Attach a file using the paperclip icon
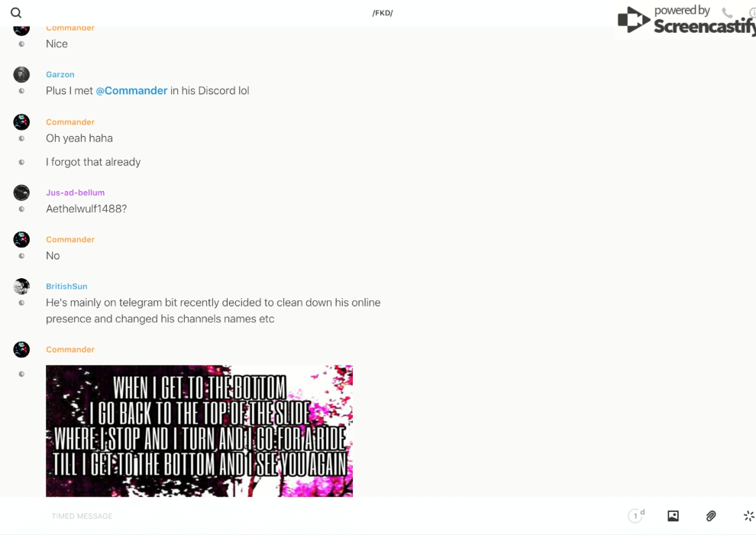This screenshot has height=535, width=756. (711, 516)
